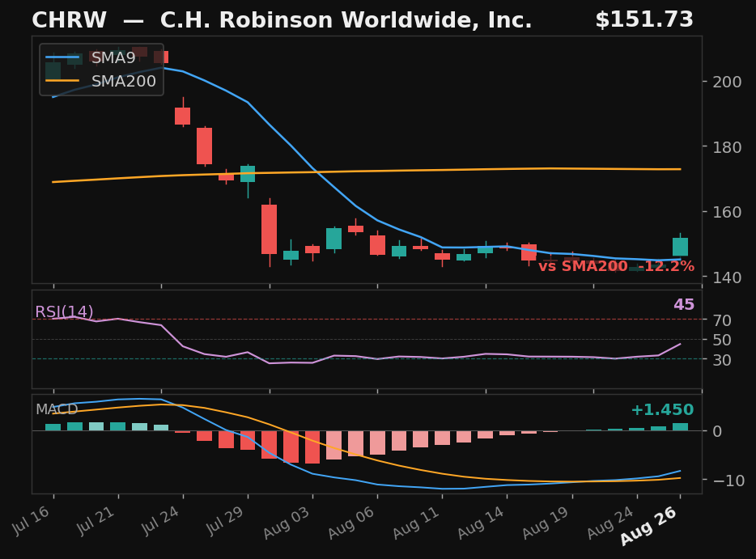The width and height of the screenshot is (756, 559).
Task: Click the RSI 30 axis label
Action: [x=722, y=359]
